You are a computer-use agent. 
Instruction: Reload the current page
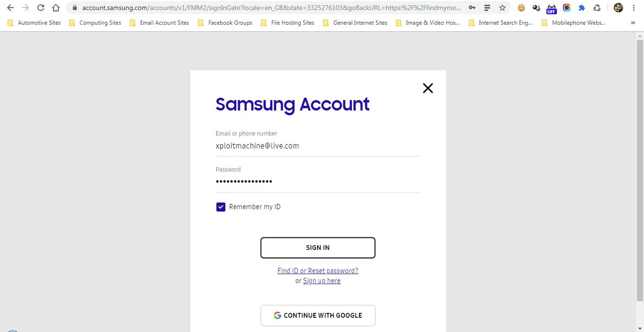41,8
